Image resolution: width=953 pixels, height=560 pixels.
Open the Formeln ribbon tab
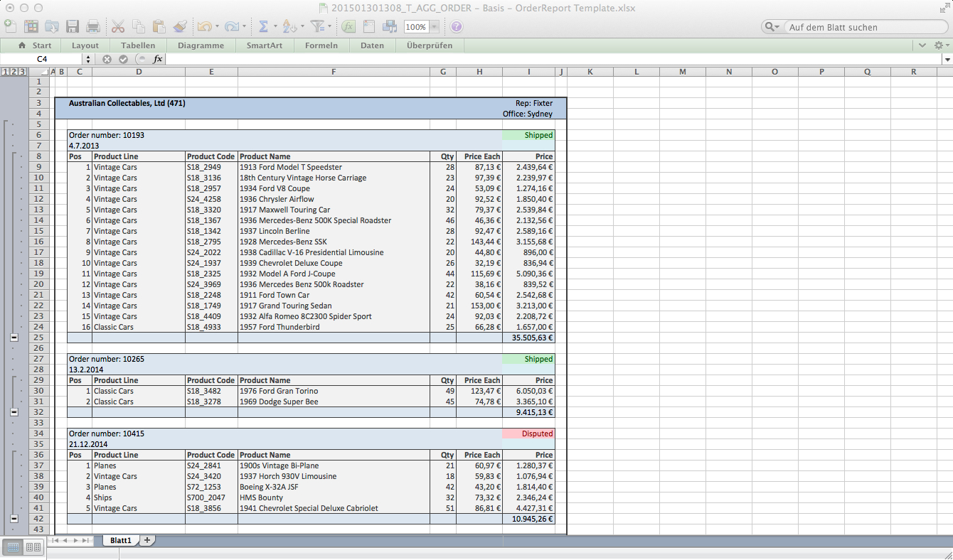321,45
